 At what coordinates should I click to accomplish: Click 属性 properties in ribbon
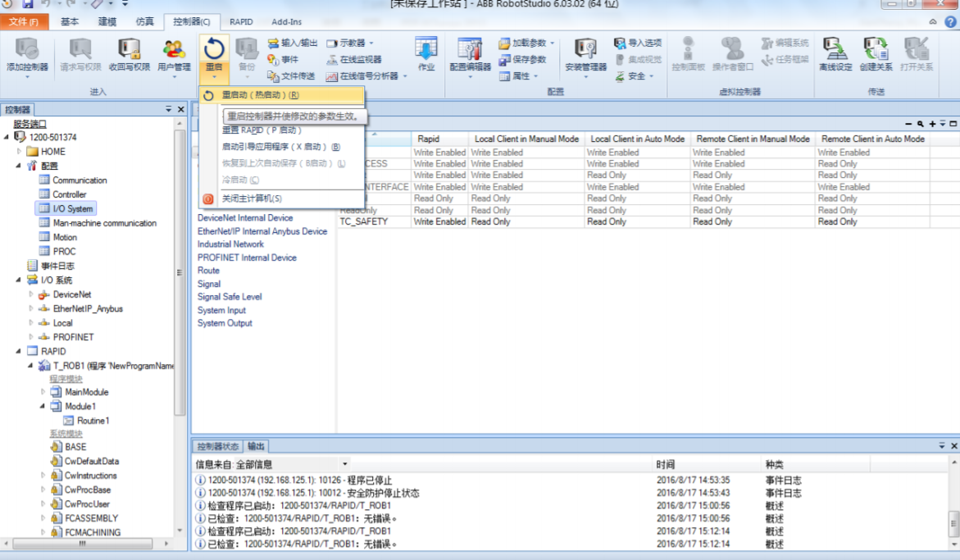(518, 76)
